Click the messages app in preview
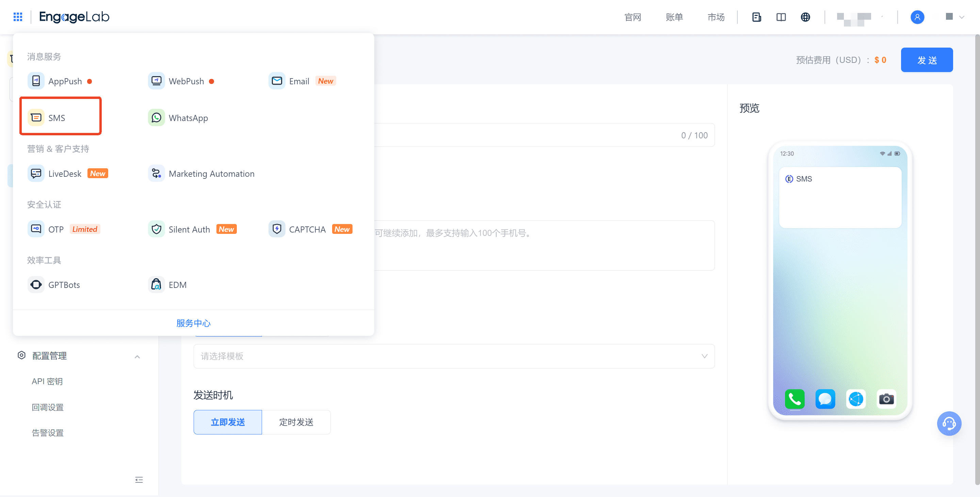980x497 pixels. coord(825,399)
